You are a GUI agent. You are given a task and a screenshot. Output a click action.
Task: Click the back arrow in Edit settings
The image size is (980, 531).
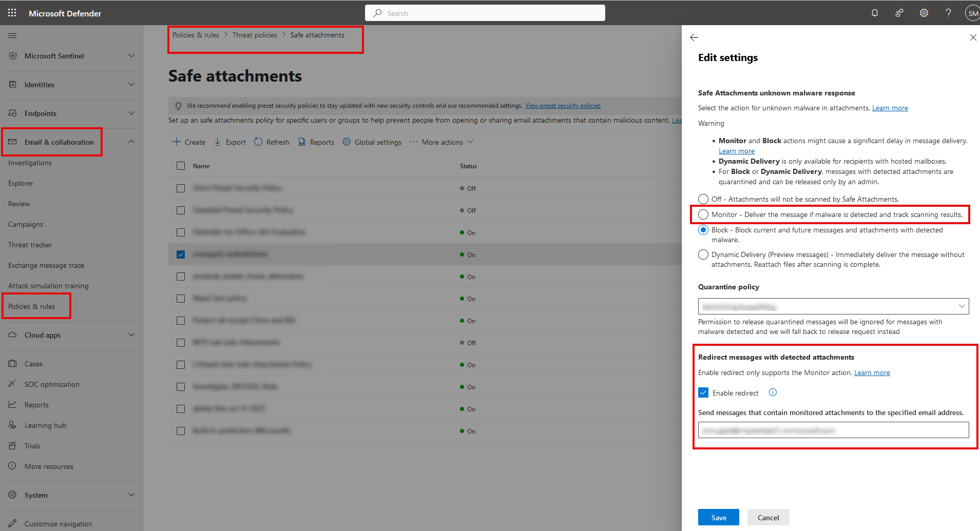(694, 37)
